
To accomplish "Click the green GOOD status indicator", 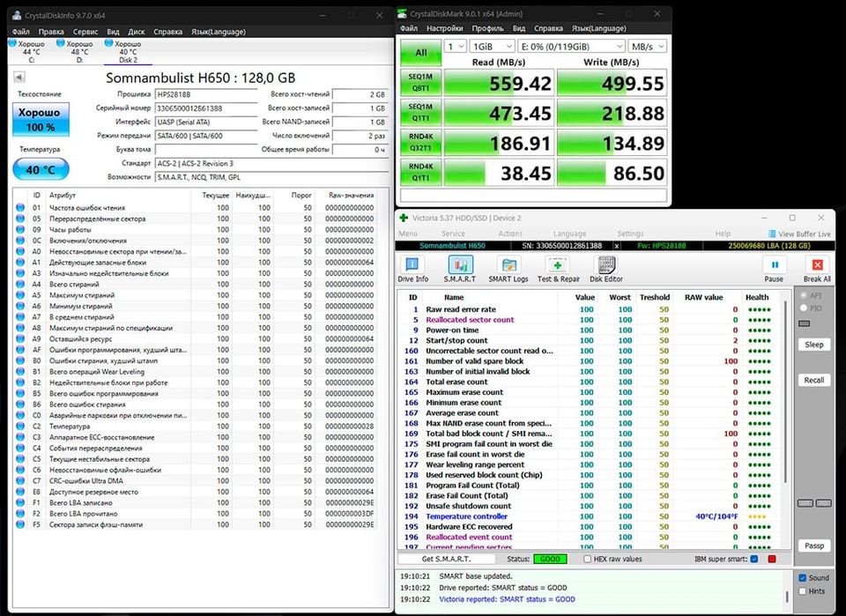I will coord(550,559).
